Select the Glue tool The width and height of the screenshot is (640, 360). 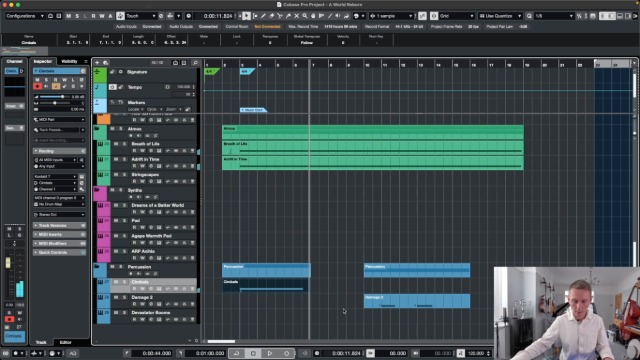tap(288, 16)
